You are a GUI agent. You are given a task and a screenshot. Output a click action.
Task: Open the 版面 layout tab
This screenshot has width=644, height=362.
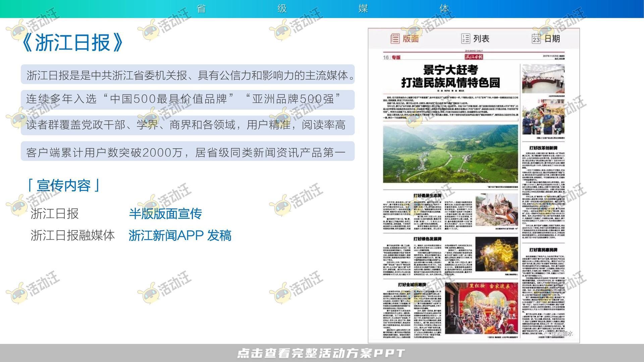point(405,39)
